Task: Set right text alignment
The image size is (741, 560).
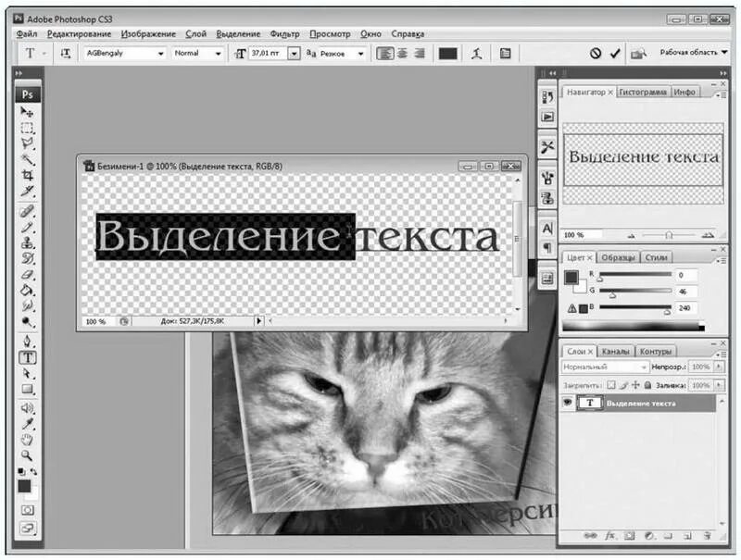Action: pyautogui.click(x=420, y=54)
